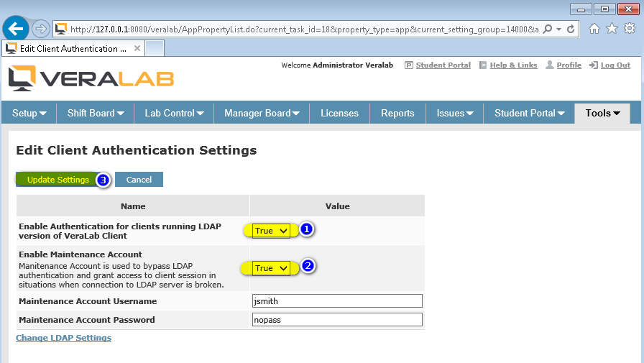Click the Maintenance Account Password label

pos(87,320)
